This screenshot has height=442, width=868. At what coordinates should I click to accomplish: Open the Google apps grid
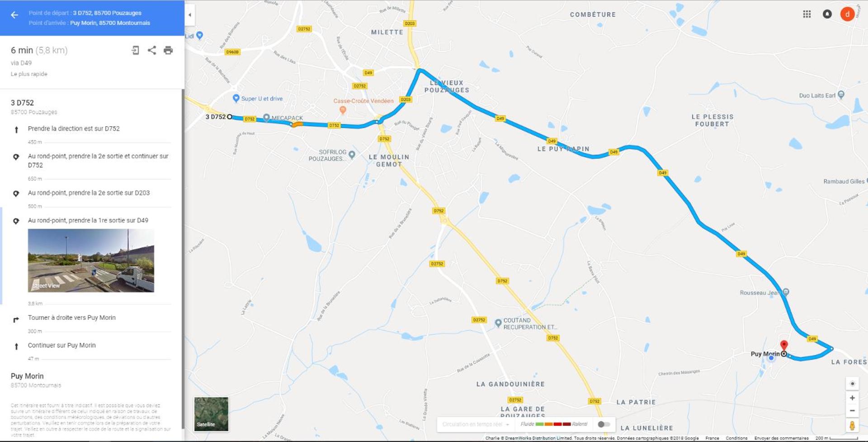coord(807,14)
